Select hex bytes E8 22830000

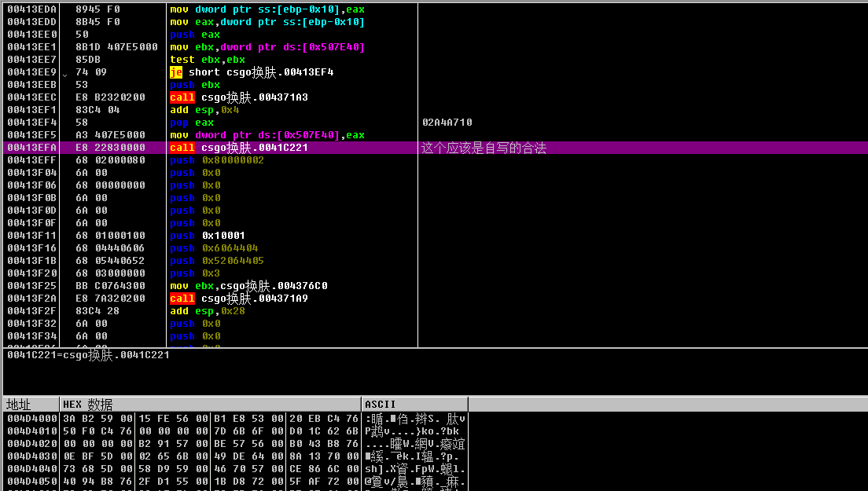(110, 148)
